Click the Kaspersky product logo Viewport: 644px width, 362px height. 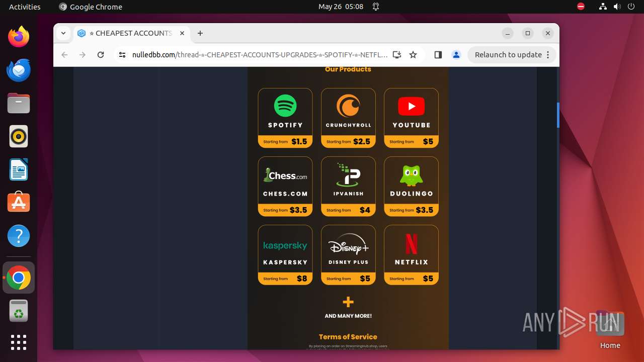tap(285, 245)
